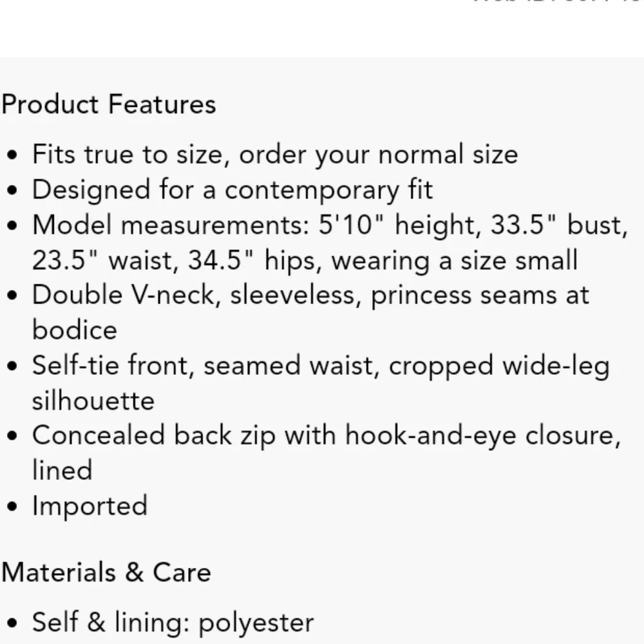Screen dimensions: 644x644
Task: Click the word 'bodice'
Action: pos(75,330)
